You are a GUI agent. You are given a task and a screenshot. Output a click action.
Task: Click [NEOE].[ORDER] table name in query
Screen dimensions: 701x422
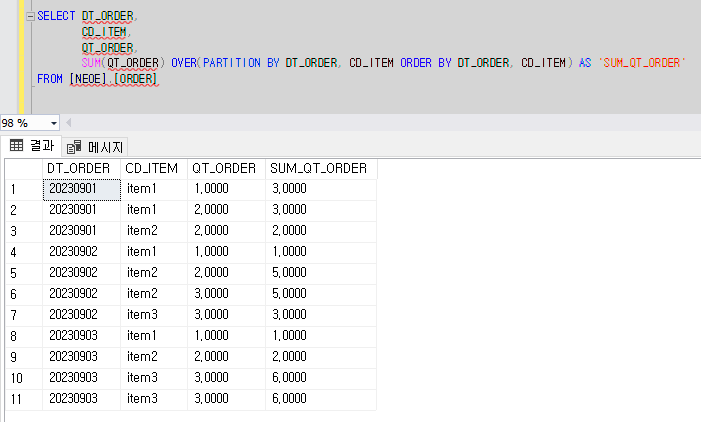pyautogui.click(x=114, y=79)
